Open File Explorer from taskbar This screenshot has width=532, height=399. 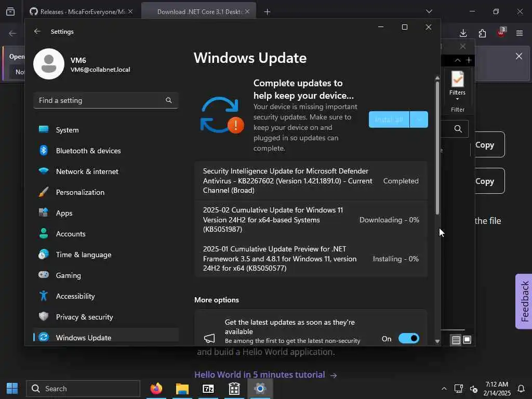[x=182, y=389]
